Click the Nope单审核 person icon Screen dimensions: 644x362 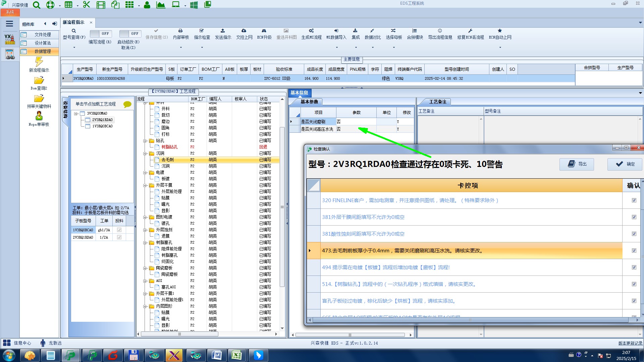click(x=39, y=116)
